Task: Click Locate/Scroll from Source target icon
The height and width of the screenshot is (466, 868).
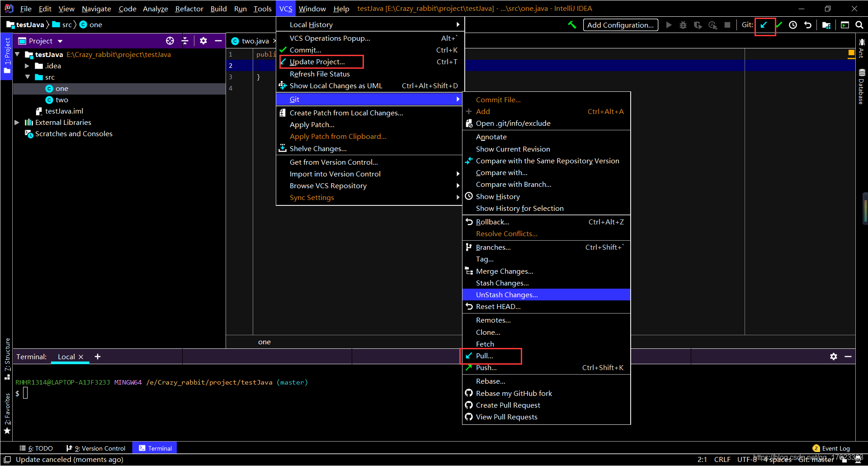Action: [170, 41]
